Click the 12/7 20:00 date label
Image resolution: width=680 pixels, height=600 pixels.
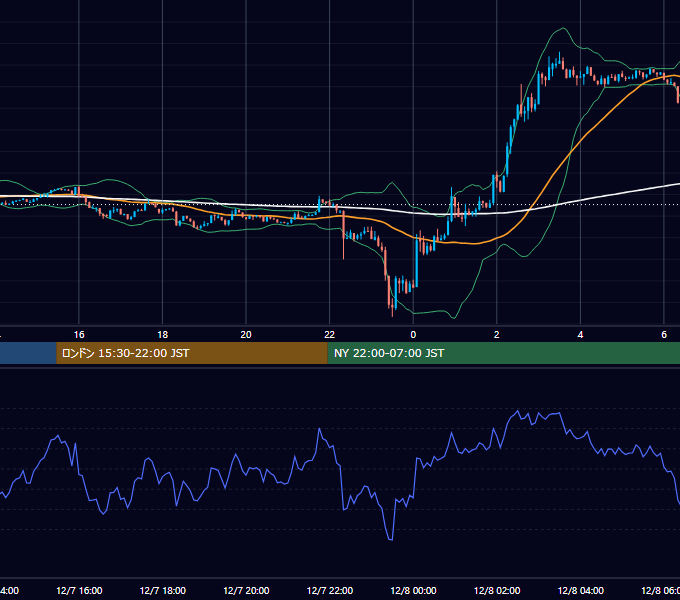click(246, 590)
